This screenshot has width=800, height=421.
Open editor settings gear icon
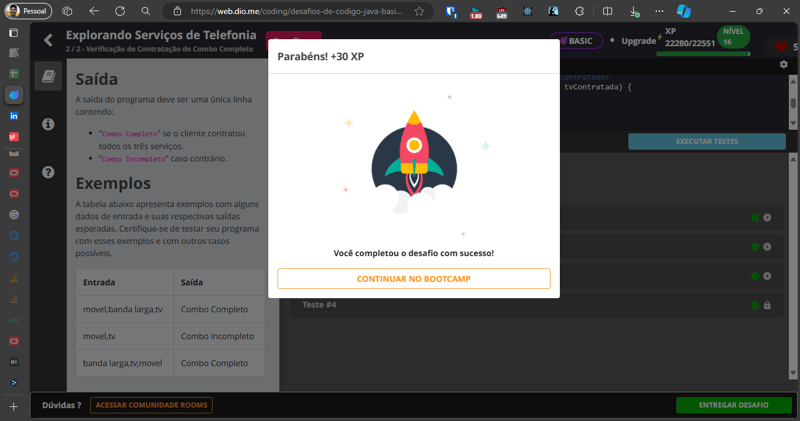point(784,64)
